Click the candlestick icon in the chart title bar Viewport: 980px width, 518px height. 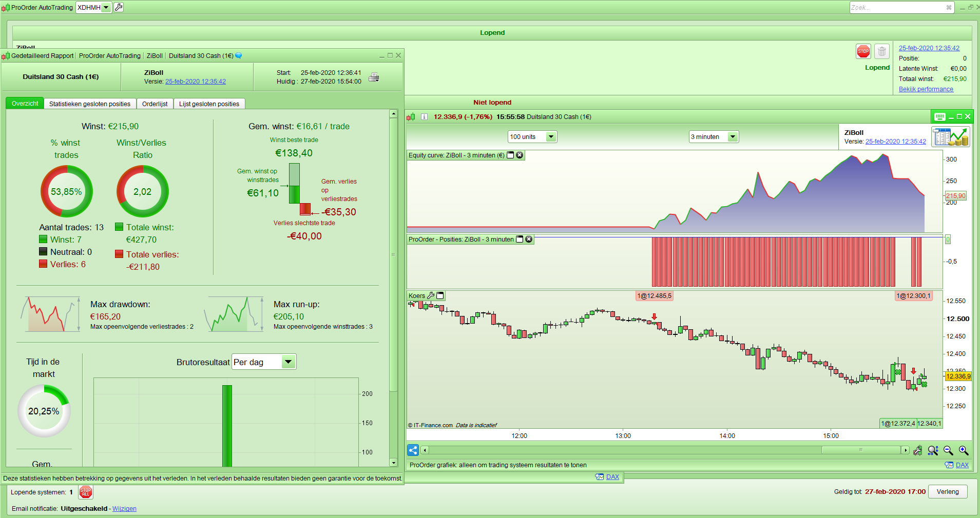tap(411, 117)
